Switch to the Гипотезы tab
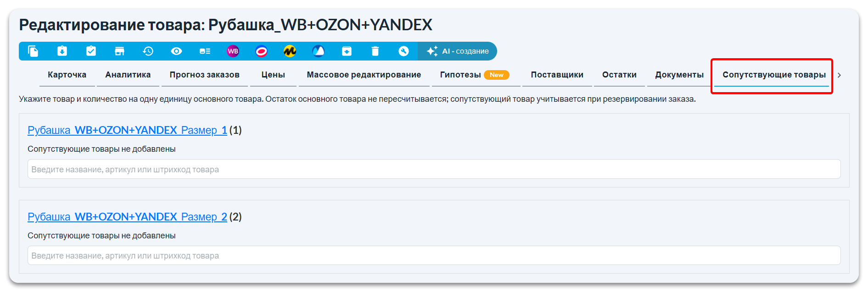Screen dimensions: 868x292 pyautogui.click(x=475, y=75)
